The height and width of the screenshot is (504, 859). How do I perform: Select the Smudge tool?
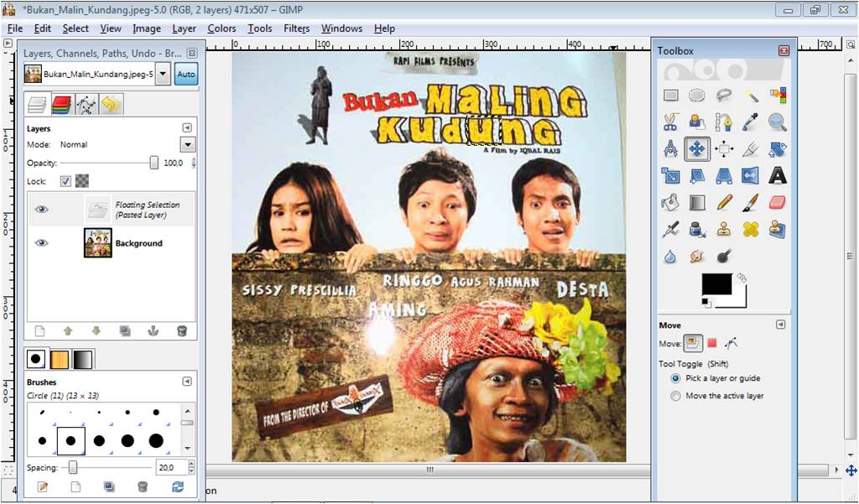[x=697, y=257]
